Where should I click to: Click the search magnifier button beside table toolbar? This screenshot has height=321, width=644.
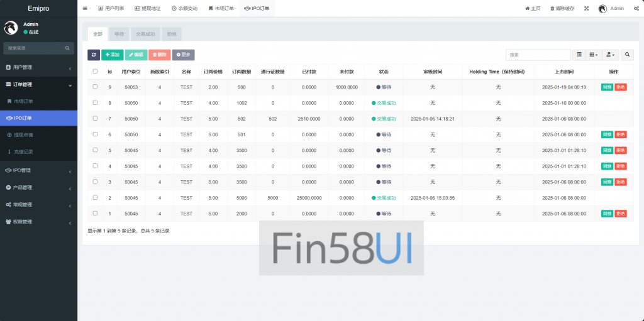(x=628, y=55)
